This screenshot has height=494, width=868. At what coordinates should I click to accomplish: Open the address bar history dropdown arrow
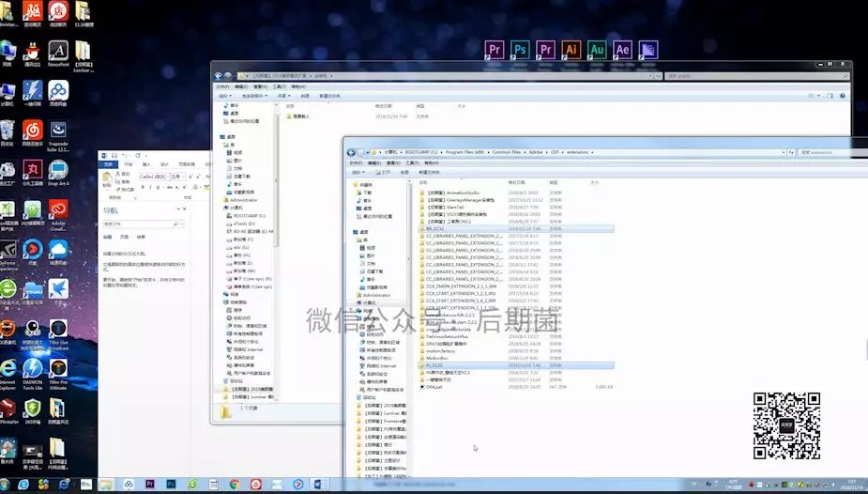(783, 152)
